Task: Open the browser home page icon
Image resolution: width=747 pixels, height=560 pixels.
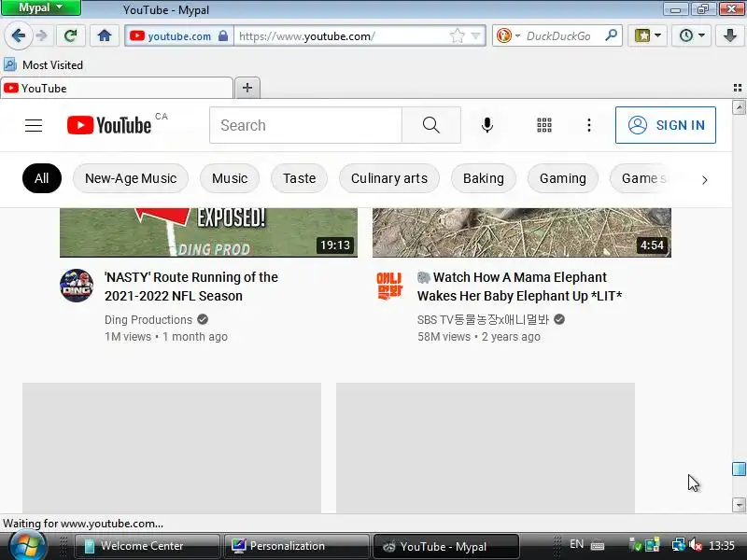Action: pos(105,35)
